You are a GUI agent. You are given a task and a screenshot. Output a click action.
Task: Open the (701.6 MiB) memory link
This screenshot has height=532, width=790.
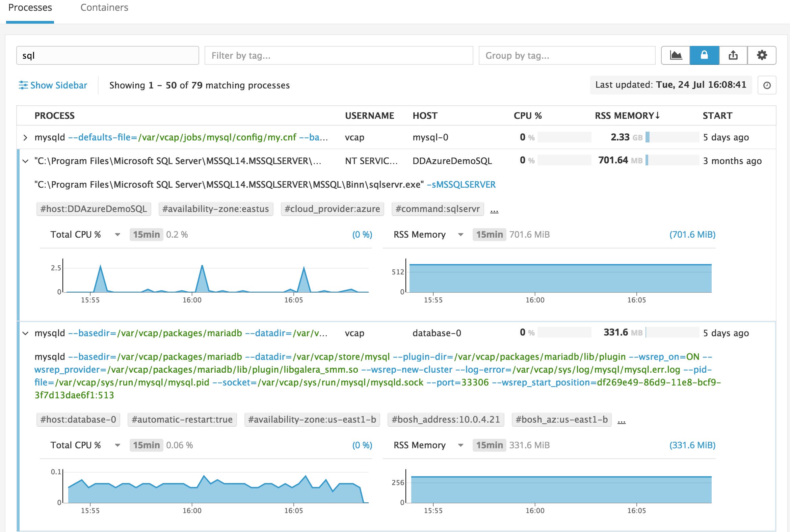[x=692, y=234]
